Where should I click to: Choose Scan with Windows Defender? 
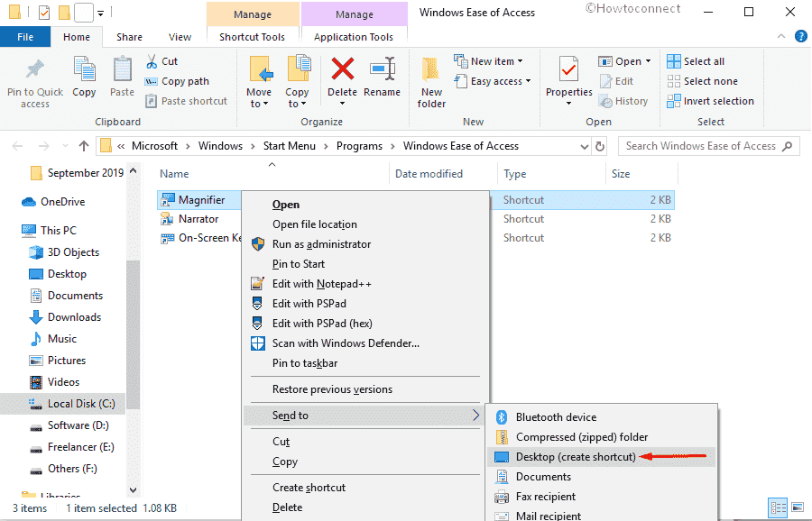click(x=346, y=343)
